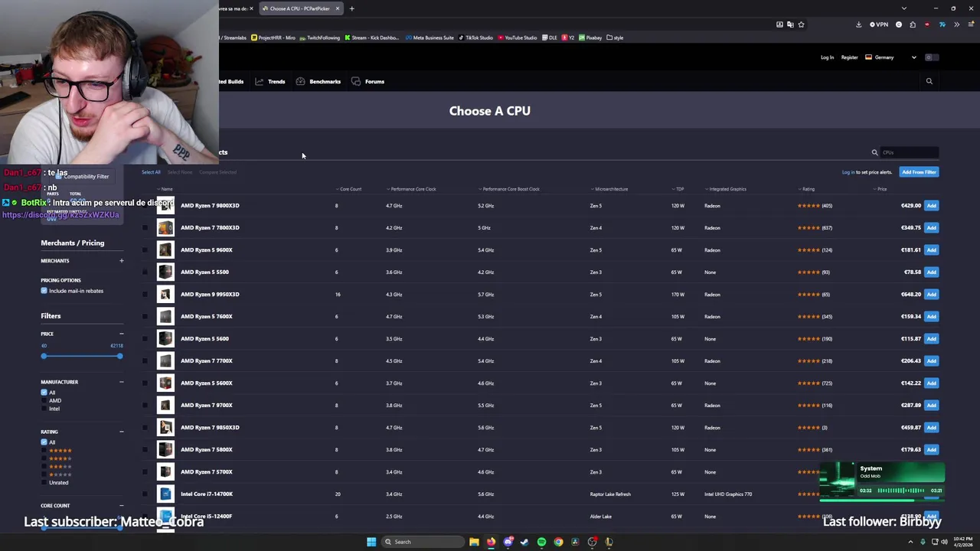Close the PCPartPicker browser tab
The width and height of the screenshot is (980, 551).
point(337,8)
